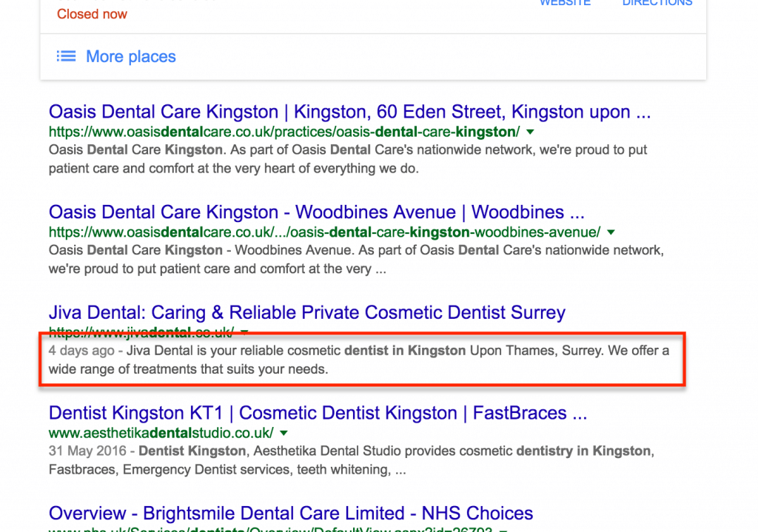Open Dentist Kingston KT1 FastBraces result
The width and height of the screenshot is (758, 532).
click(x=318, y=413)
